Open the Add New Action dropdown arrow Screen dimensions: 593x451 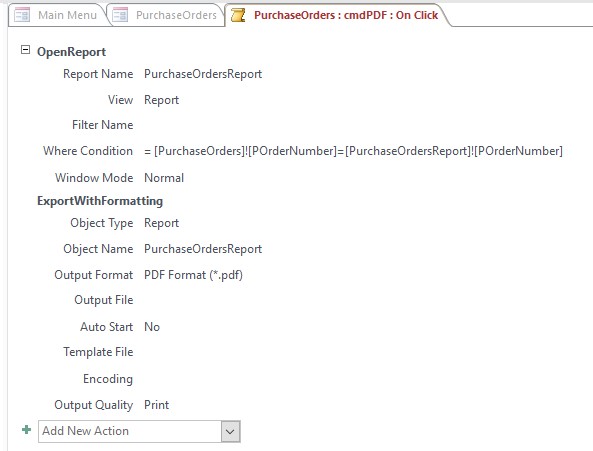tap(231, 431)
